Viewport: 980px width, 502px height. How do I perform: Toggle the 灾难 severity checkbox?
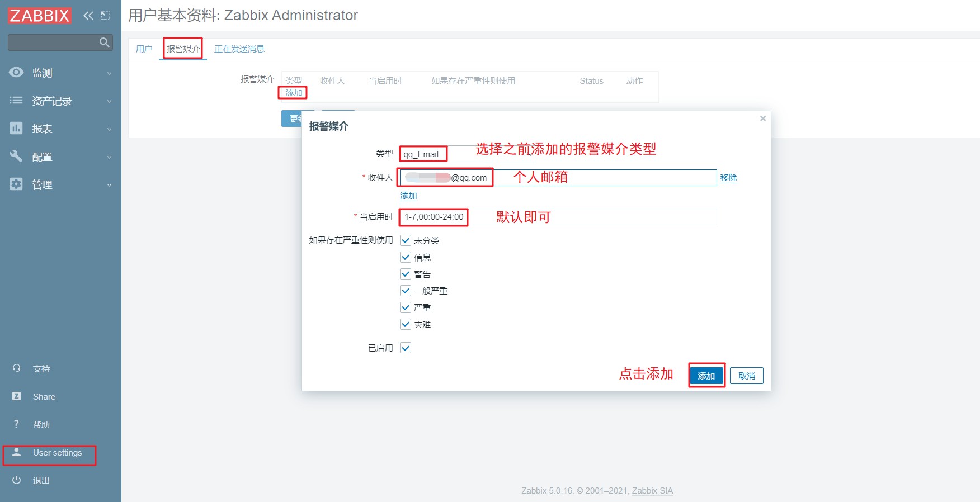point(406,324)
